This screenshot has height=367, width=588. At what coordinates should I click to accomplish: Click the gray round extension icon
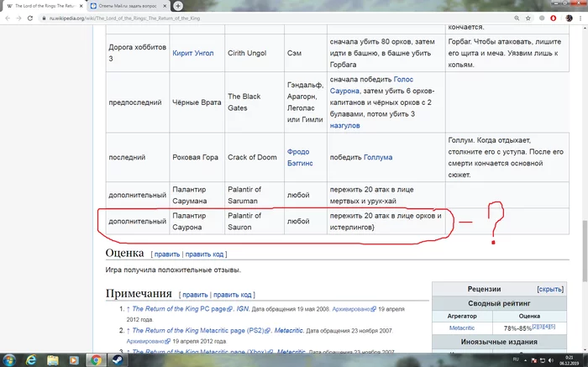click(542, 18)
